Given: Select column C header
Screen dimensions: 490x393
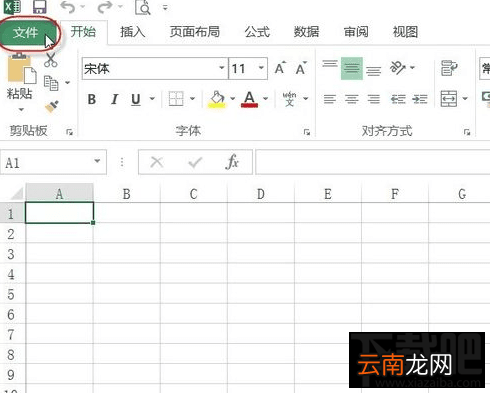Looking at the screenshot, I should point(194,194).
